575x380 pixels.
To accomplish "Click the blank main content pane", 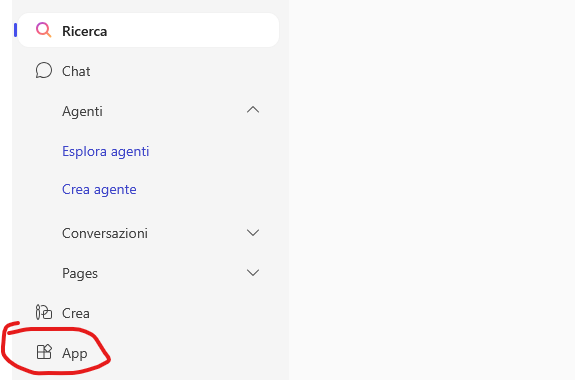I will pyautogui.click(x=432, y=190).
